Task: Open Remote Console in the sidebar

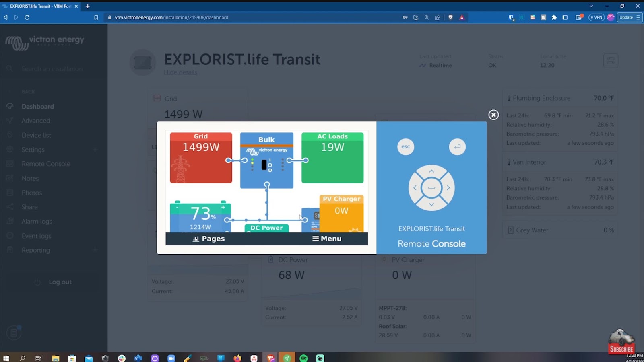Action: click(46, 164)
